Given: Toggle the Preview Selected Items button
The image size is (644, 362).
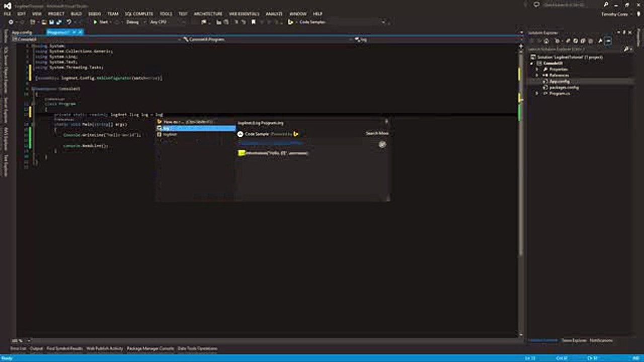Looking at the screenshot, I should click(x=608, y=41).
